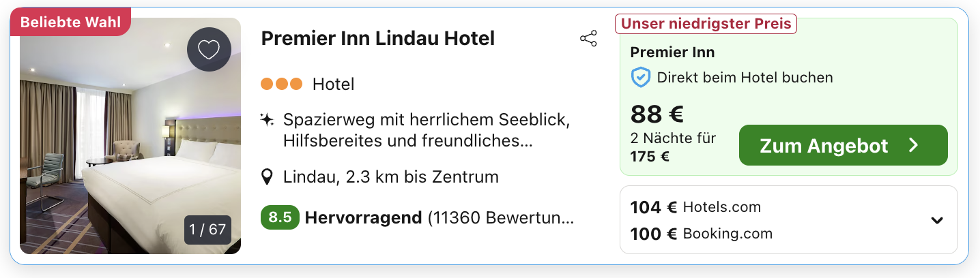
Task: Click the sparkle highlights icon
Action: (x=268, y=121)
